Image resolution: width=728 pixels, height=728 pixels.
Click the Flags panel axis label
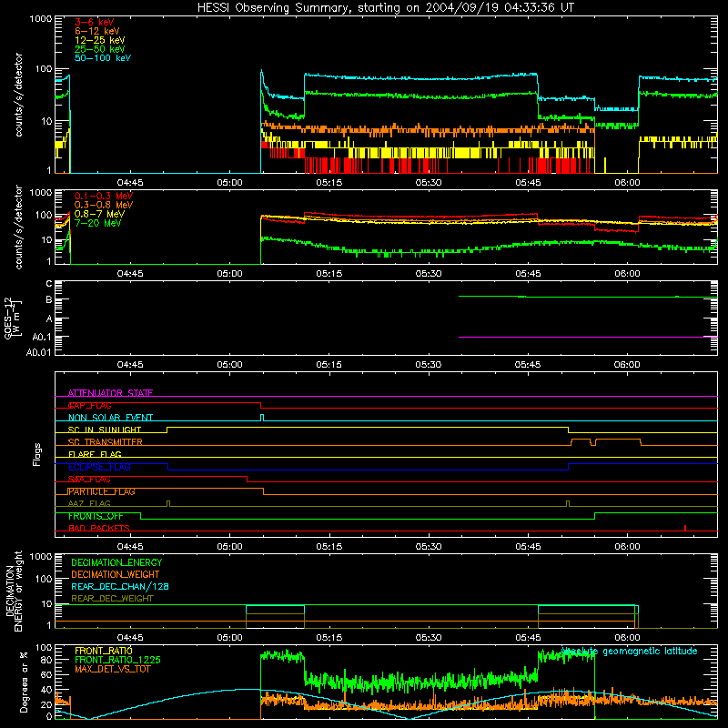(x=37, y=454)
